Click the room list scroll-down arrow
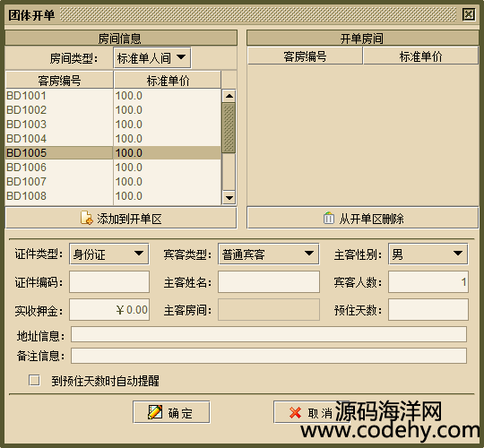The height and width of the screenshot is (448, 484). [229, 197]
